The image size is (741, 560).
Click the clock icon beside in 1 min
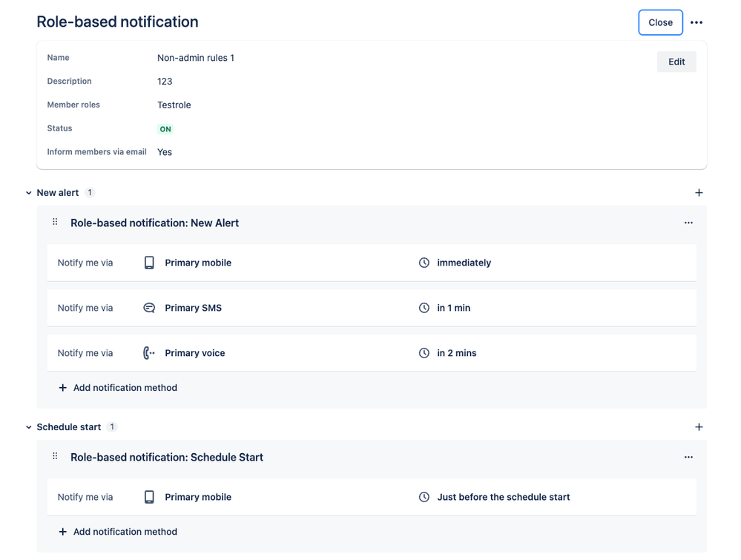[424, 308]
